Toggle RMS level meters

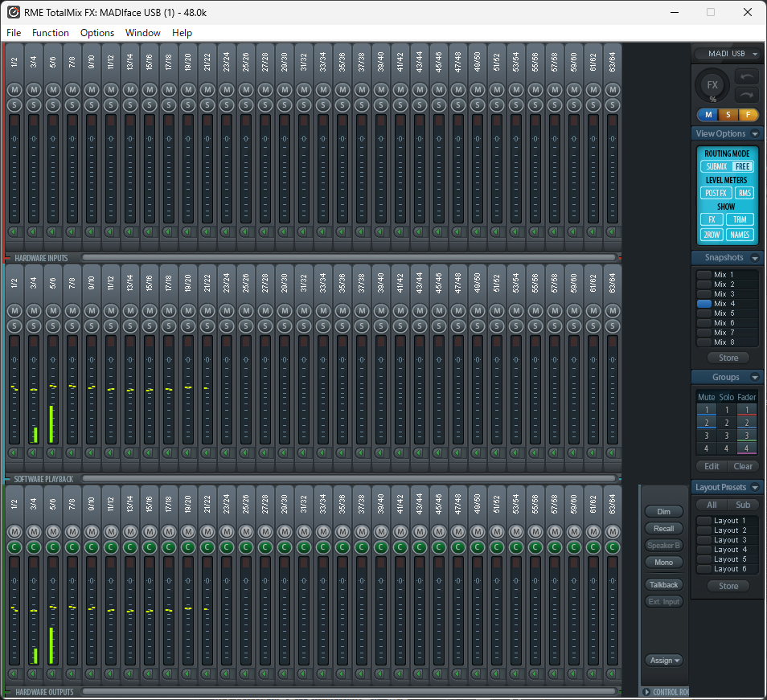(744, 193)
